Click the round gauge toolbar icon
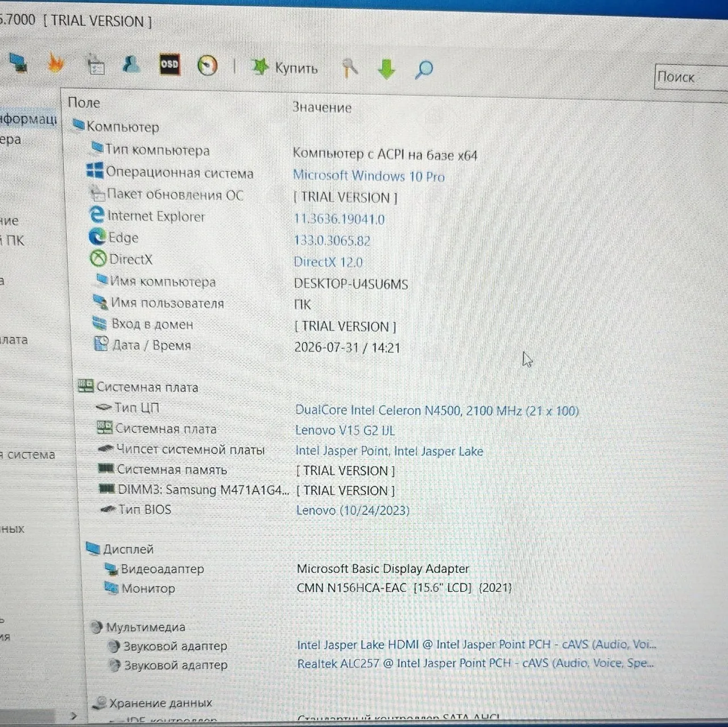The image size is (728, 727). point(207,66)
